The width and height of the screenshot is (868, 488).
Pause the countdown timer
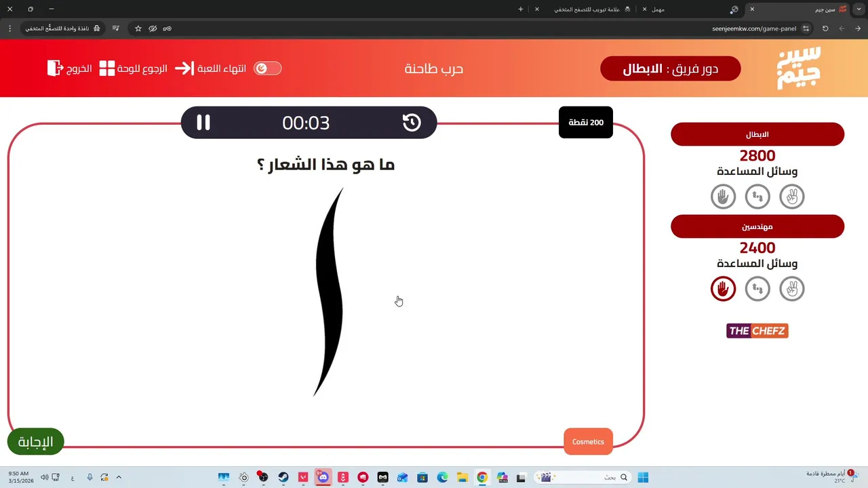pyautogui.click(x=203, y=123)
